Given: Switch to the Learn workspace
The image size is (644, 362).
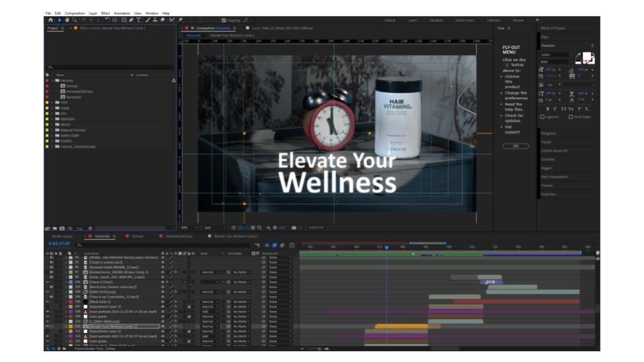Looking at the screenshot, I should coord(413,20).
